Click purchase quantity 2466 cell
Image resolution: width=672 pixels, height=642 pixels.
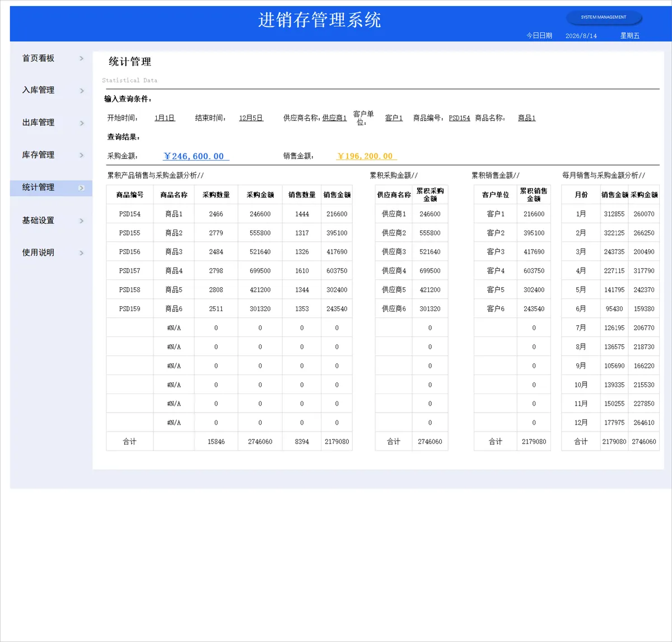[x=216, y=214]
